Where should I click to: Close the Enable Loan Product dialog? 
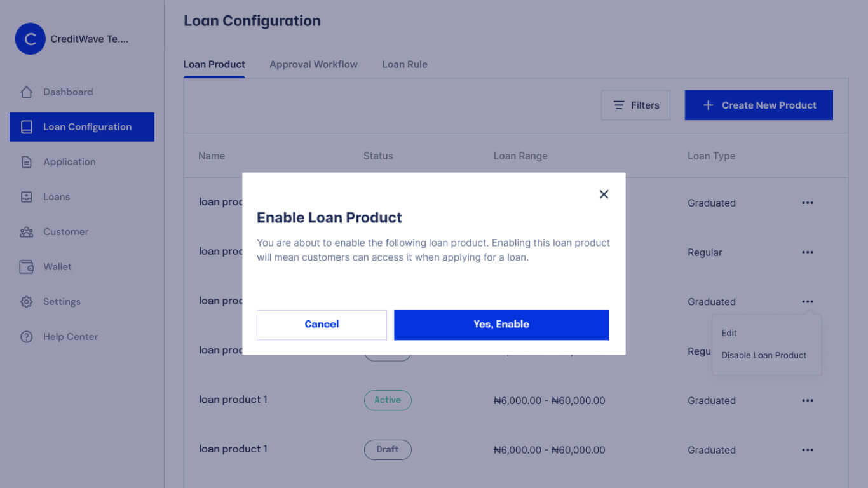click(604, 194)
